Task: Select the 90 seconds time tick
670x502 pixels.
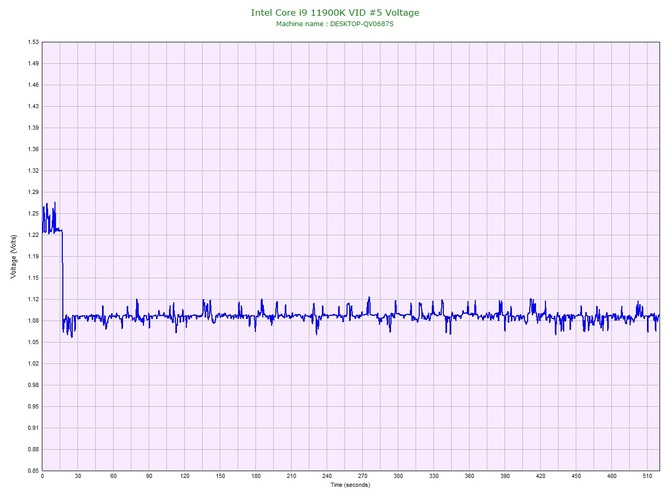Action: click(x=149, y=476)
